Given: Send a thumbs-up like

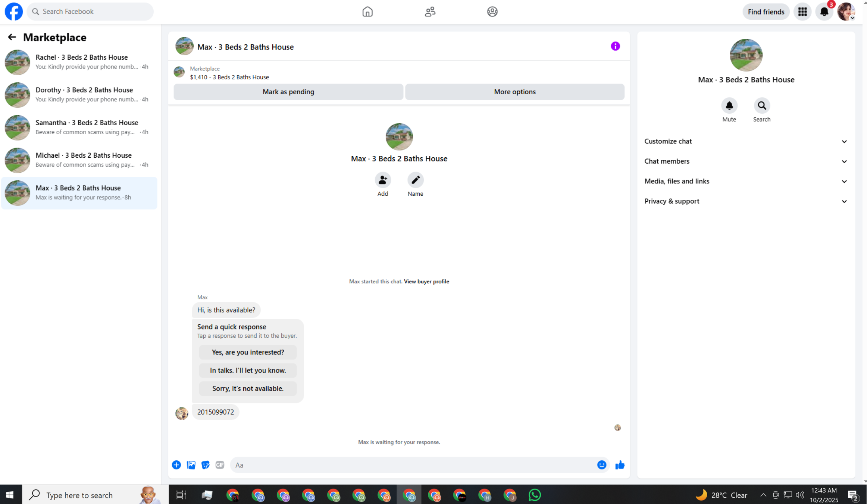Looking at the screenshot, I should [x=620, y=465].
